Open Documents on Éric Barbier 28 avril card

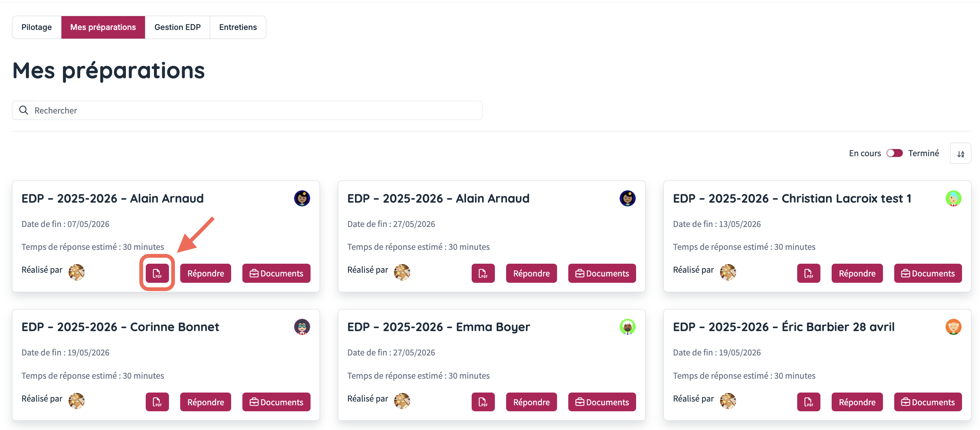click(x=928, y=402)
